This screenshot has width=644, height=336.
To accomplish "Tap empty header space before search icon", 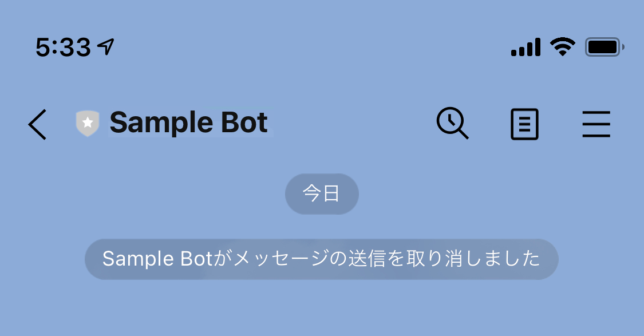I will pos(355,123).
